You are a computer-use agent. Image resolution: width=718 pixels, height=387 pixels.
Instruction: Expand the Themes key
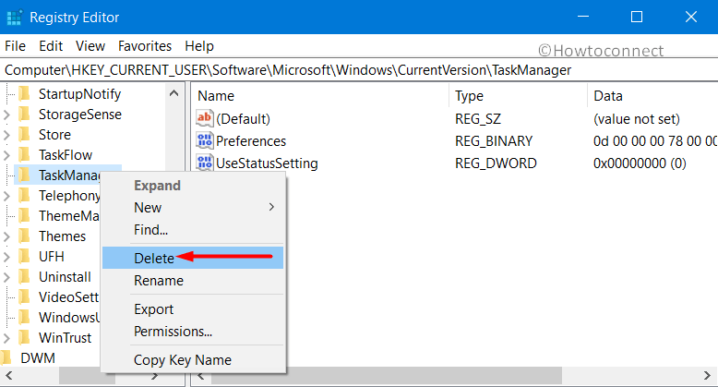tap(7, 236)
